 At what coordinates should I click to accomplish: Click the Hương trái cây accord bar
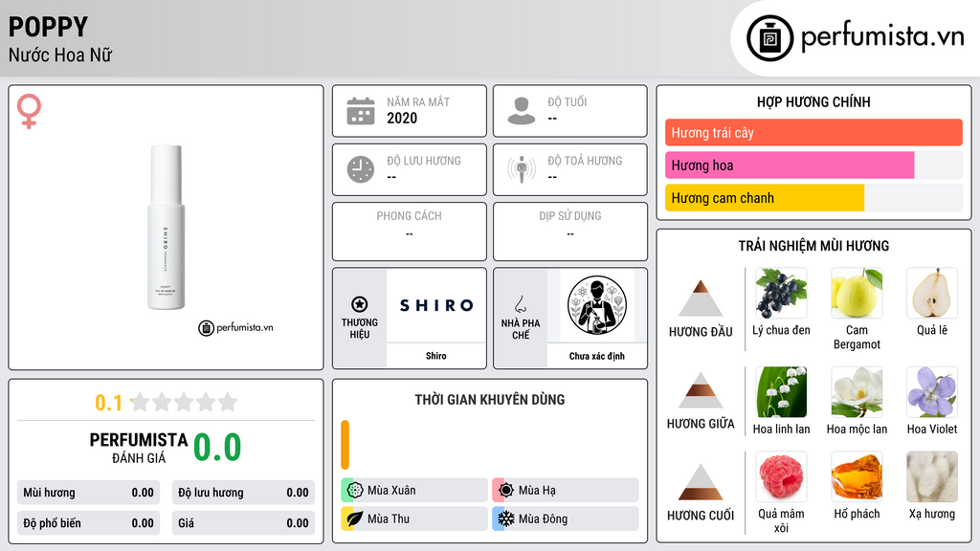click(813, 132)
